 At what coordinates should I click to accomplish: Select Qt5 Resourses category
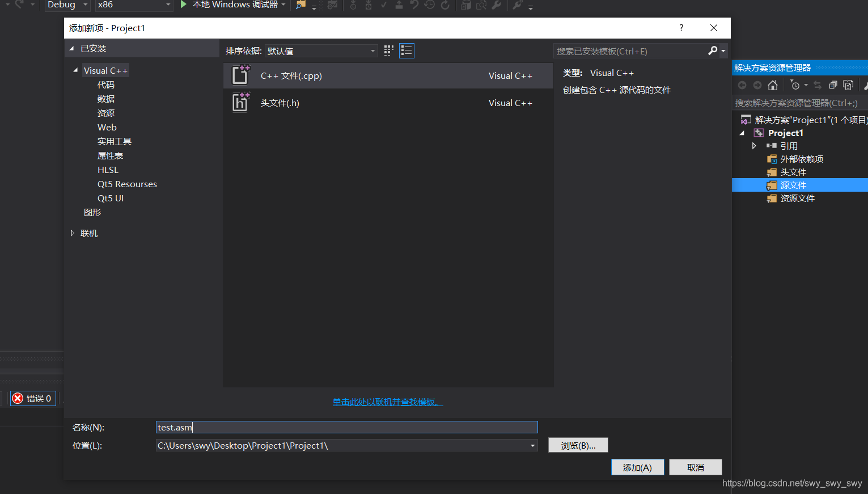(127, 184)
